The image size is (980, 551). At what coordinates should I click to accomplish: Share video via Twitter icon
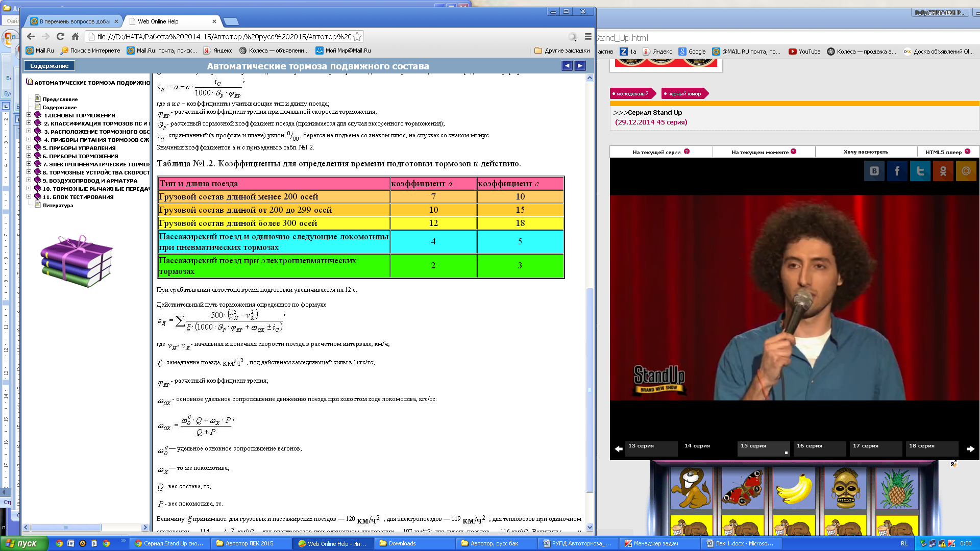coord(920,171)
